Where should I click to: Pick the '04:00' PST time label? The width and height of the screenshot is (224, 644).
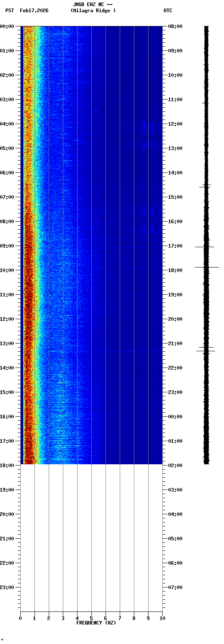pos(6,124)
